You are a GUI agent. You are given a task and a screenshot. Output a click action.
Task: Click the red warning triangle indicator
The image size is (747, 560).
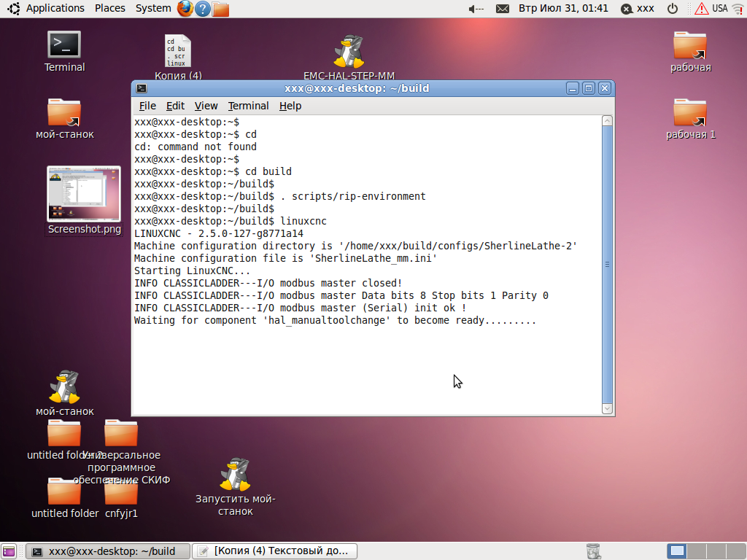tap(701, 9)
